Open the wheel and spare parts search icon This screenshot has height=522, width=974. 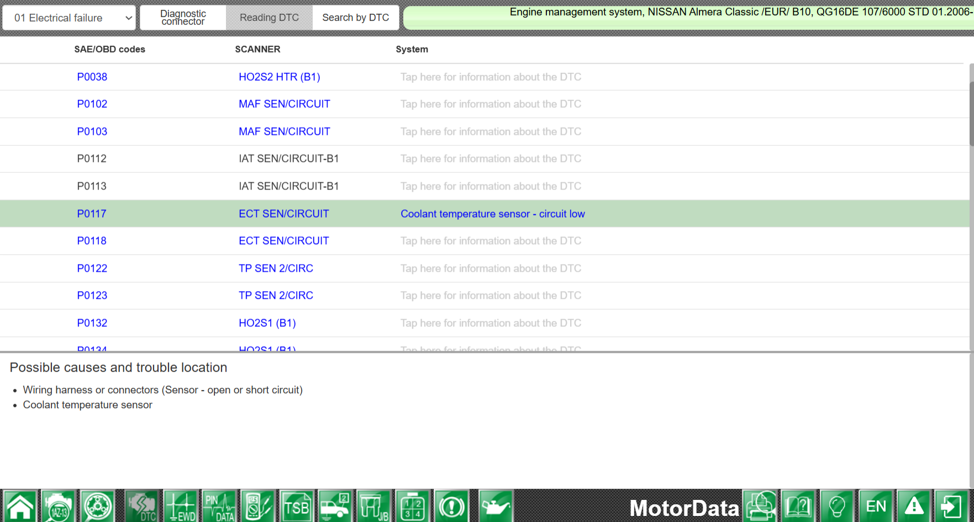[98, 506]
